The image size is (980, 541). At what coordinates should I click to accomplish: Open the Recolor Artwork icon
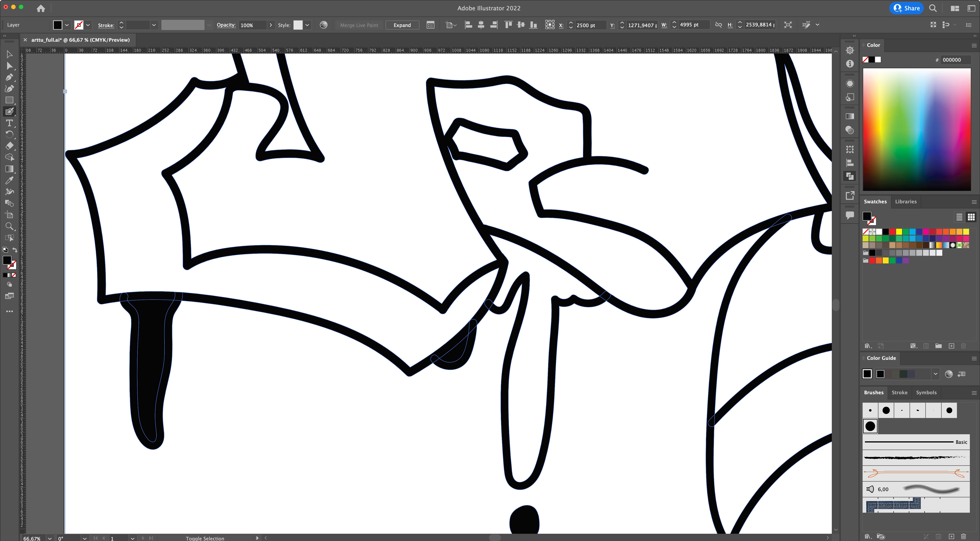(323, 25)
